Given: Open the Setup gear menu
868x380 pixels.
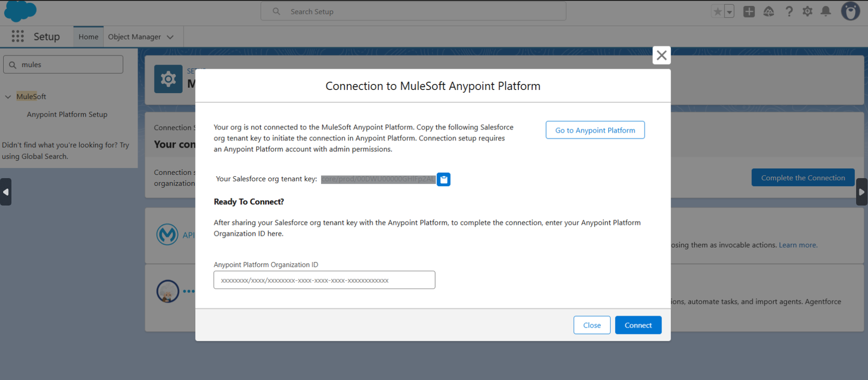Looking at the screenshot, I should coord(807,11).
